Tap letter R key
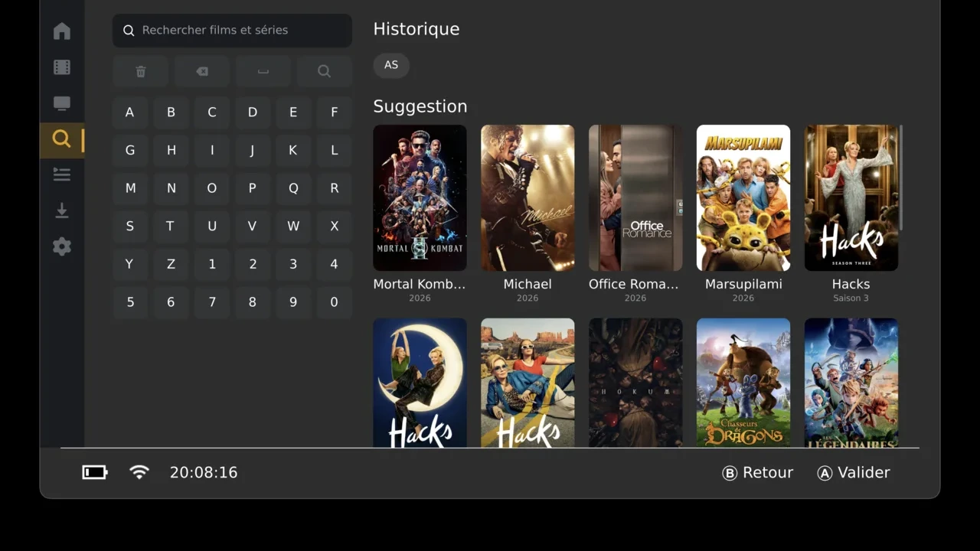Image resolution: width=980 pixels, height=551 pixels. click(335, 188)
